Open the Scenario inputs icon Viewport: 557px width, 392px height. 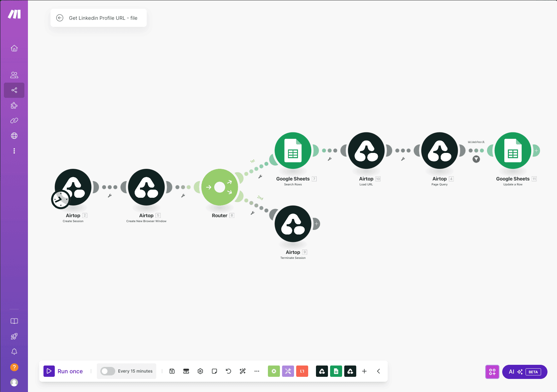click(x=186, y=371)
